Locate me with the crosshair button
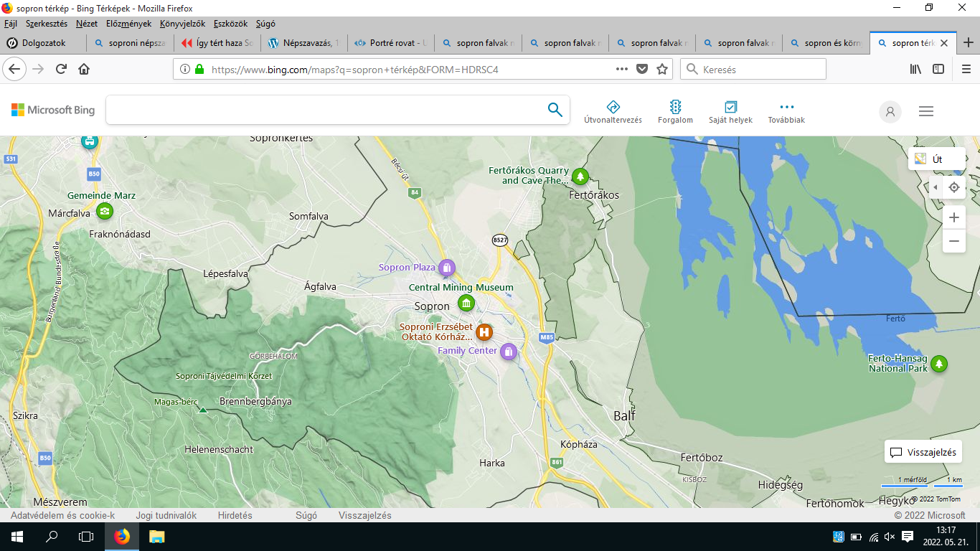Viewport: 980px width, 551px height. point(953,187)
